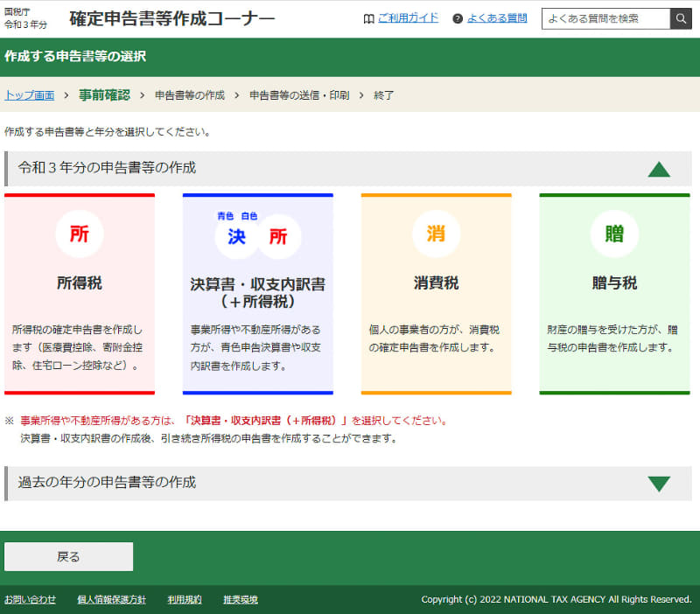
Task: Click the 贈与税 (gift tax) circular icon
Action: [613, 234]
